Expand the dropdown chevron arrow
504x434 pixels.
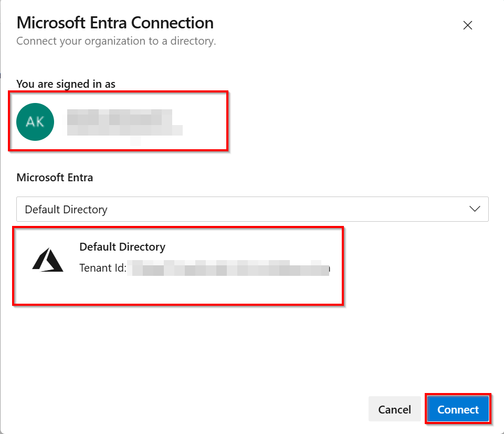coord(475,209)
